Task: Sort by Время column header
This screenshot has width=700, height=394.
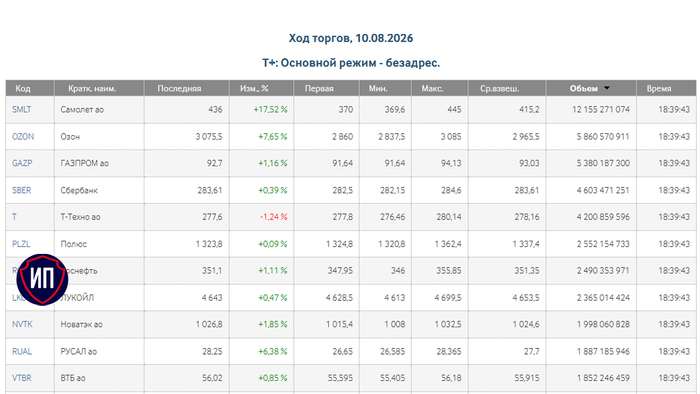Action: click(x=658, y=88)
